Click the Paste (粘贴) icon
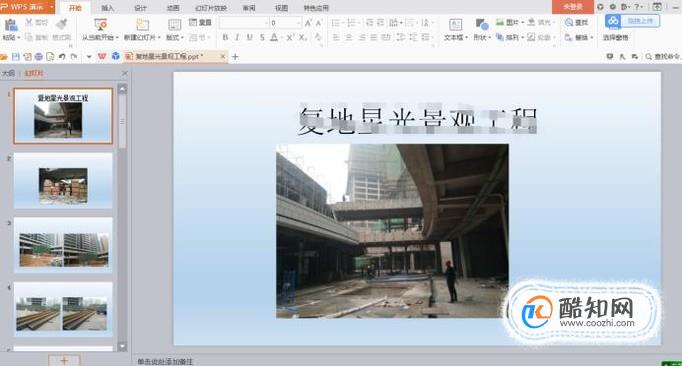This screenshot has height=366, width=682. coord(10,25)
